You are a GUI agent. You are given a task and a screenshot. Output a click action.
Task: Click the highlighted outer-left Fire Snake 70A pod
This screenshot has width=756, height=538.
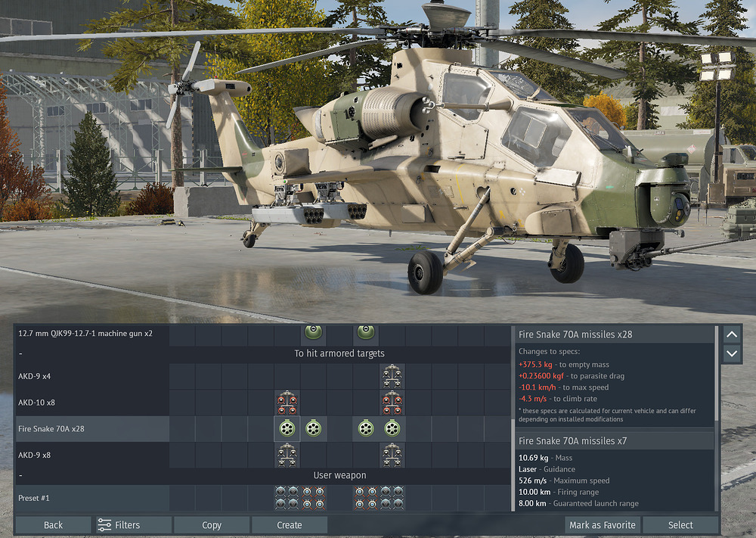pos(287,428)
